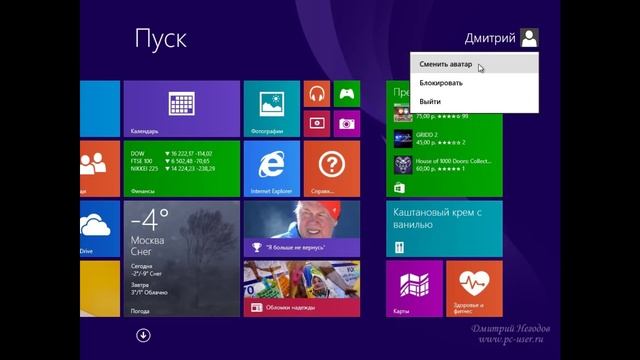The image size is (640, 360).
Task: Open the OneDrive cloud tile
Action: coord(100,229)
